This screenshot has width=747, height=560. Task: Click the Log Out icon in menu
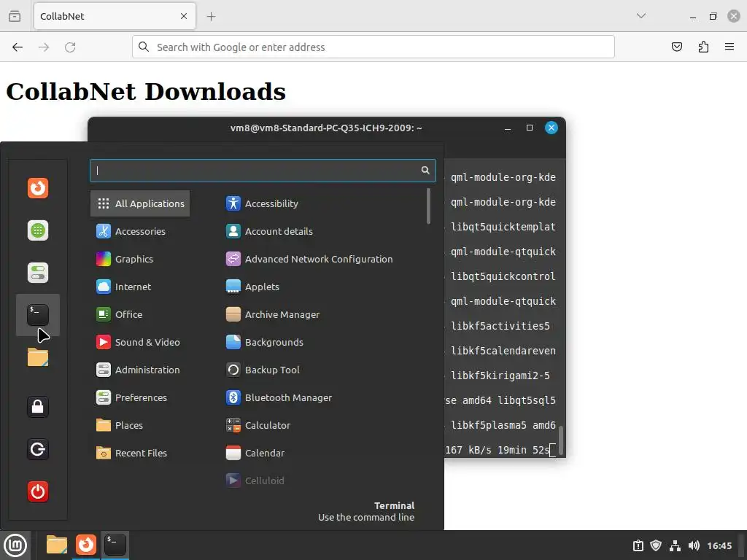click(38, 449)
